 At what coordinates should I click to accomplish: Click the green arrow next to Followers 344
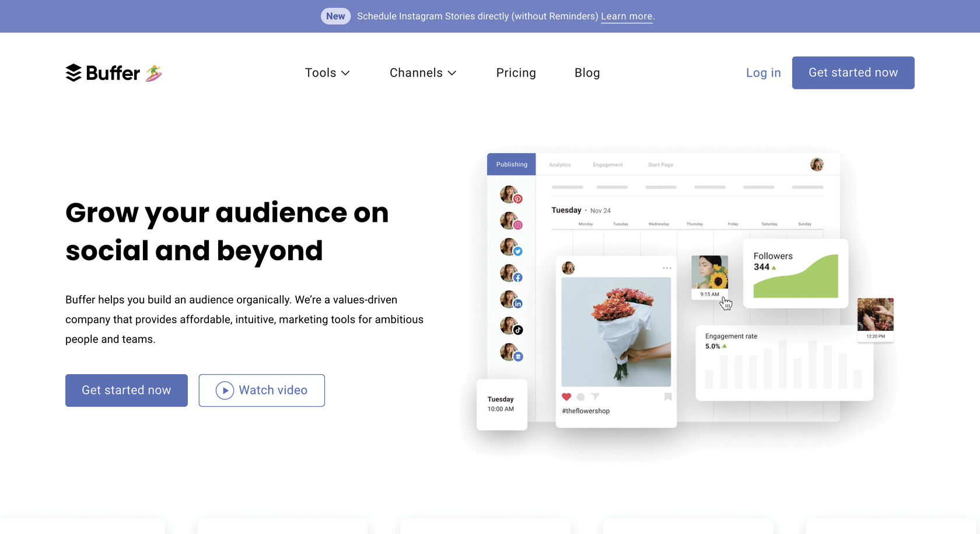tap(774, 268)
